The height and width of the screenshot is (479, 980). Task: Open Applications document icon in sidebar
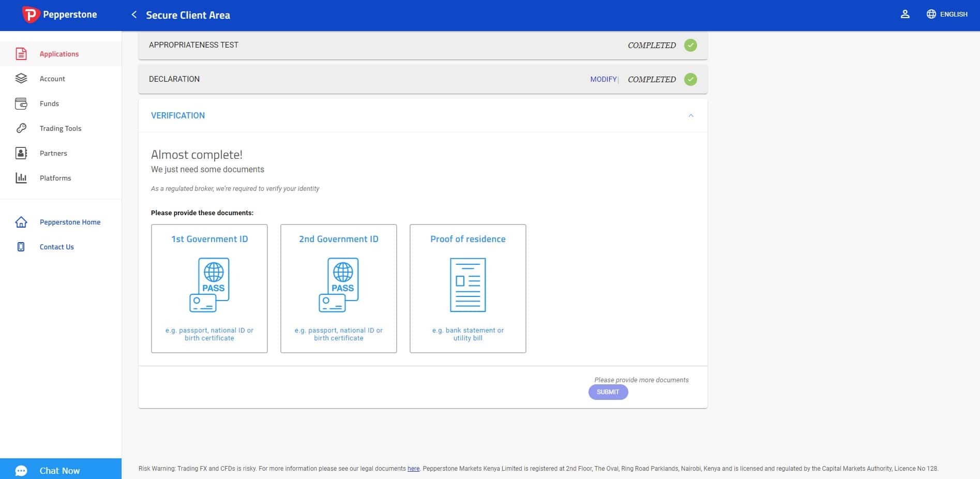21,54
